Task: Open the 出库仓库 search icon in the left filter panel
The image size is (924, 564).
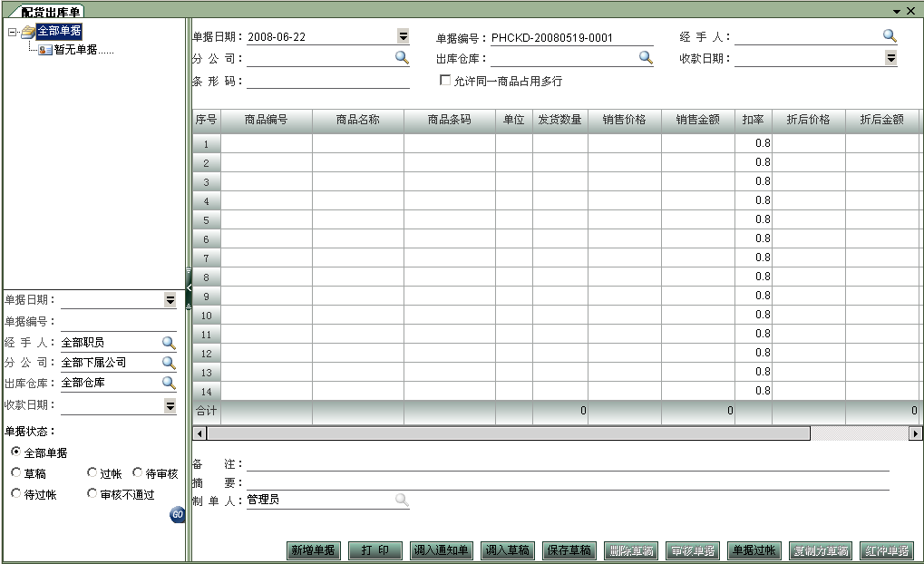Action: pos(167,383)
